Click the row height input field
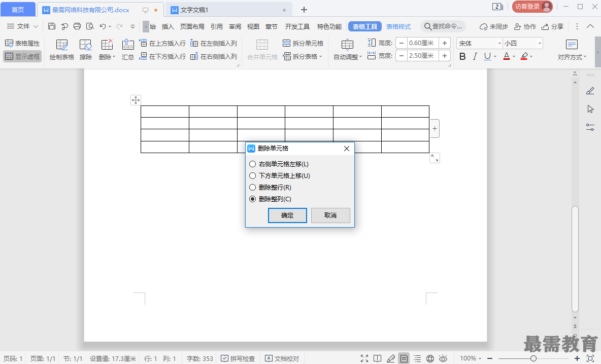 pyautogui.click(x=423, y=43)
